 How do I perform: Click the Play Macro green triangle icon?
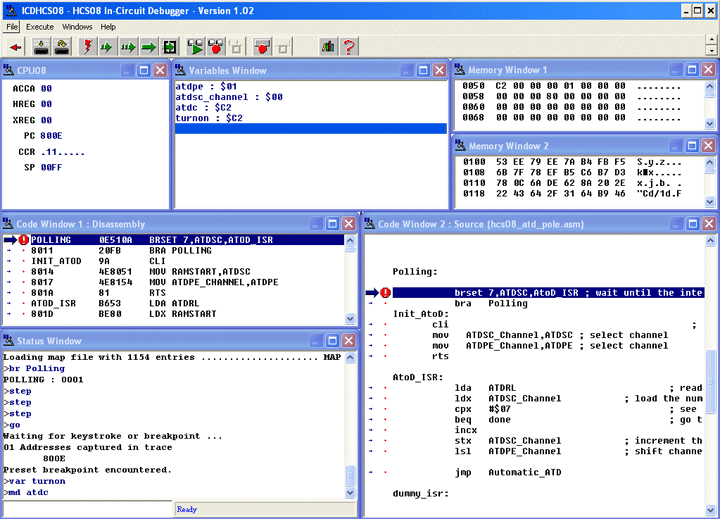pos(195,47)
